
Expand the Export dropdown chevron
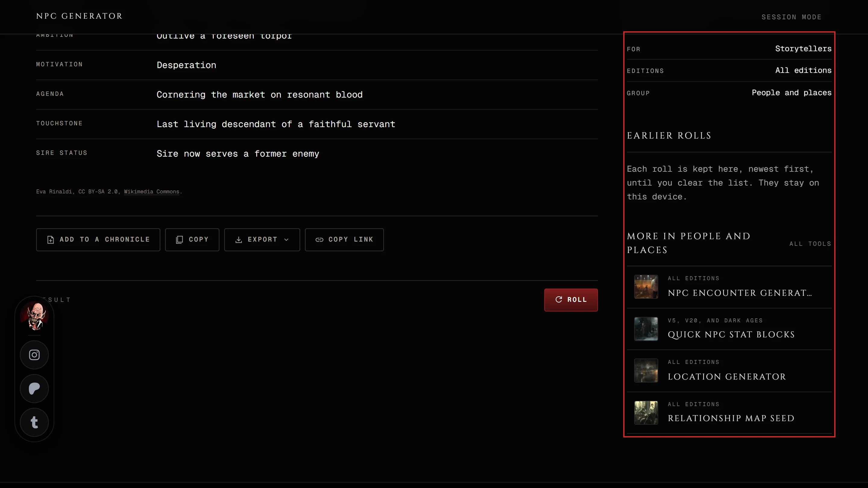(286, 239)
